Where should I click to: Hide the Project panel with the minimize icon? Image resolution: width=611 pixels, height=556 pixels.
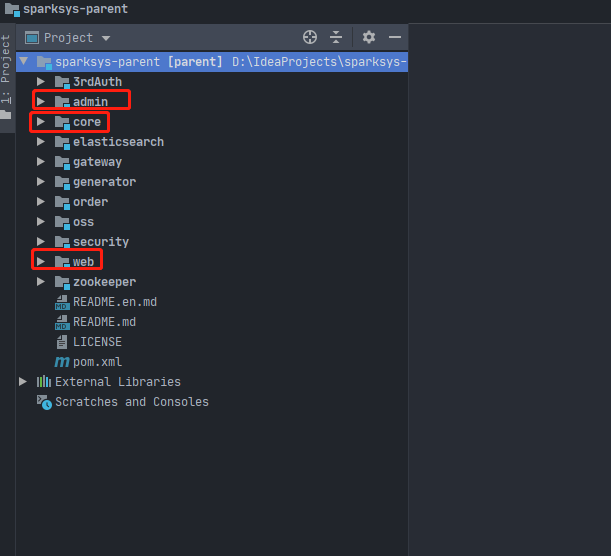(x=395, y=37)
